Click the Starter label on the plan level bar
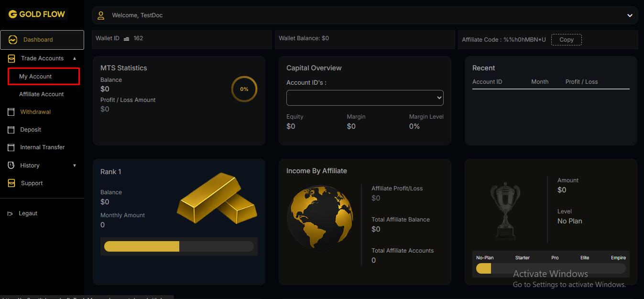This screenshot has width=644, height=299. tap(522, 257)
